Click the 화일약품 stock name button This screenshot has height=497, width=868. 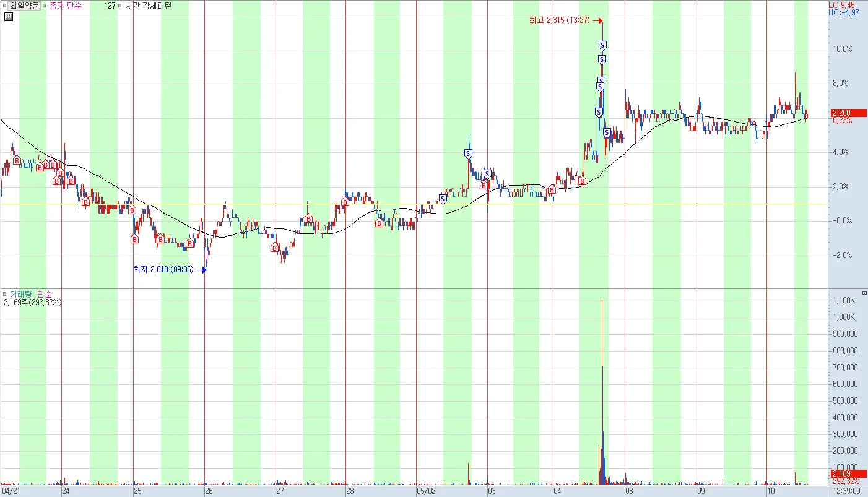25,6
